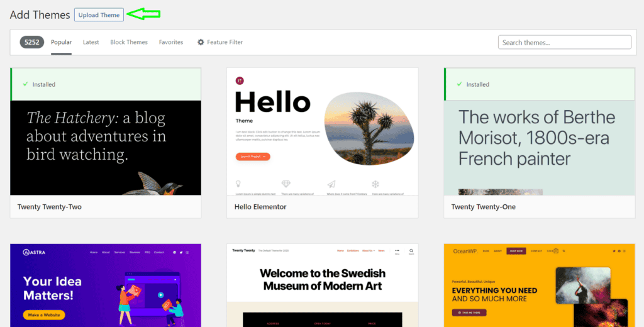Click the orange button in Hello preview
The height and width of the screenshot is (327, 644).
(x=253, y=157)
